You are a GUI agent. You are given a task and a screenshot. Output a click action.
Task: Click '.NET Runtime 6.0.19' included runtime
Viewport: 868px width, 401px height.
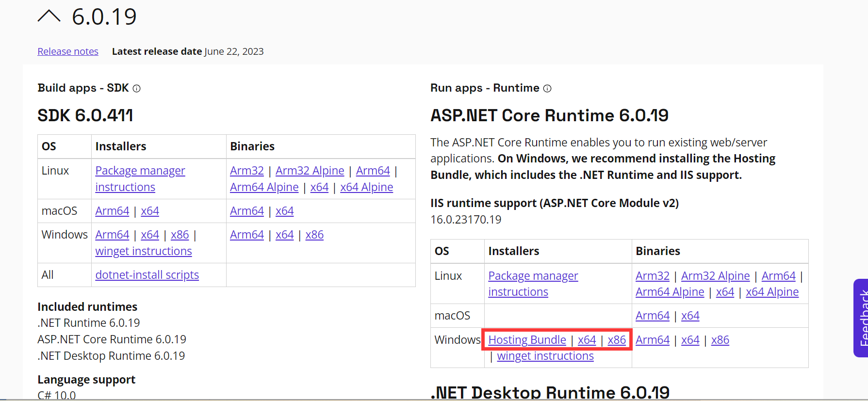89,323
